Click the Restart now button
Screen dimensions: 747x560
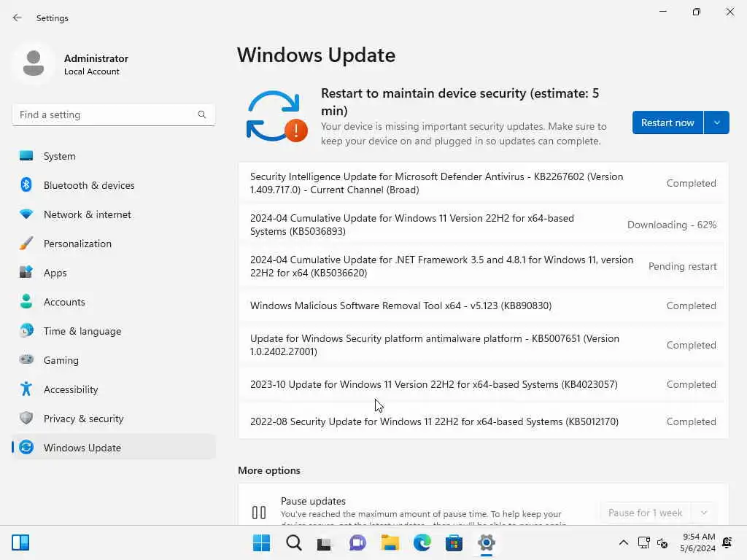tap(667, 122)
